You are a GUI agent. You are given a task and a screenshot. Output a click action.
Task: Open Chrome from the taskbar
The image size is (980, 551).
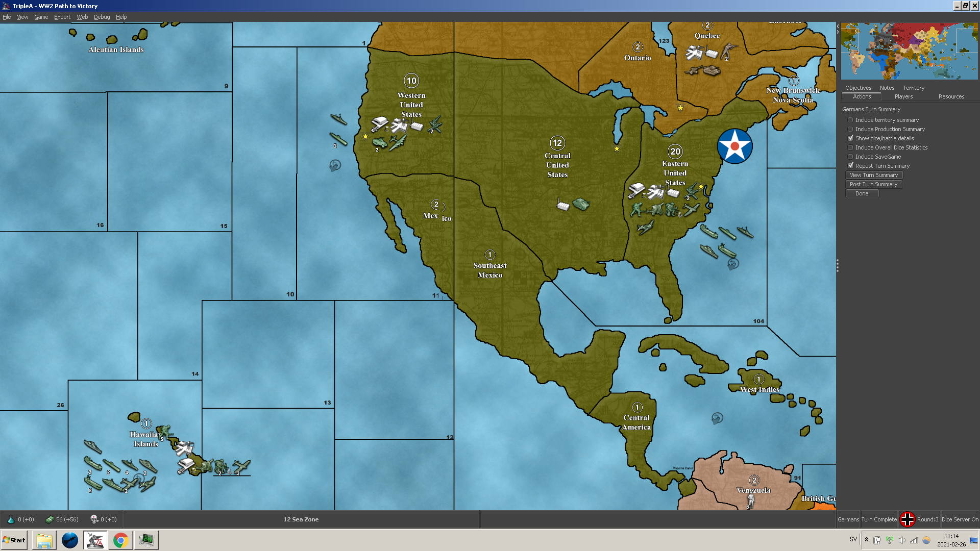(x=121, y=540)
